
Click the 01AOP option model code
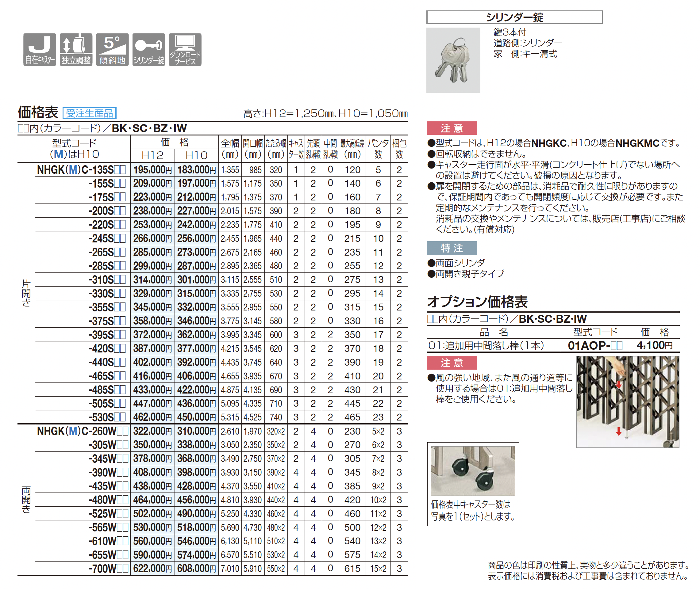(x=594, y=345)
